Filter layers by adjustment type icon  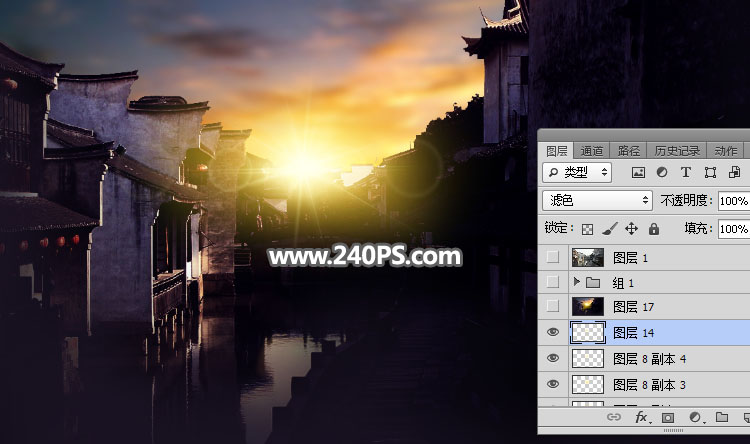(x=662, y=172)
